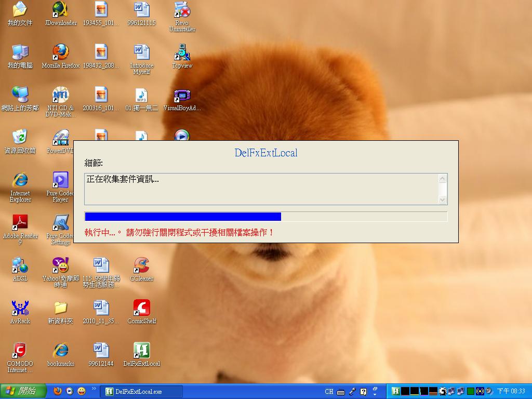
Task: Select the Pure Codec Player shortcut
Action: pyautogui.click(x=60, y=187)
